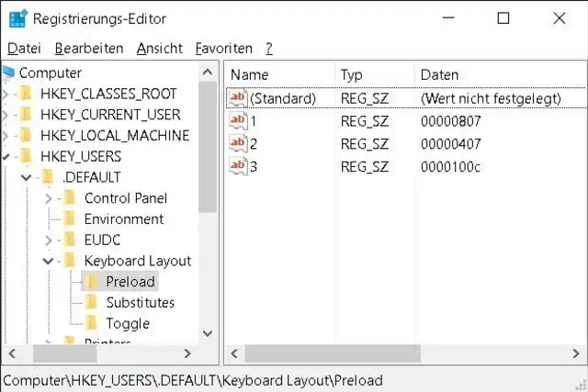Select the Preload key label
The image size is (588, 392).
click(x=130, y=282)
